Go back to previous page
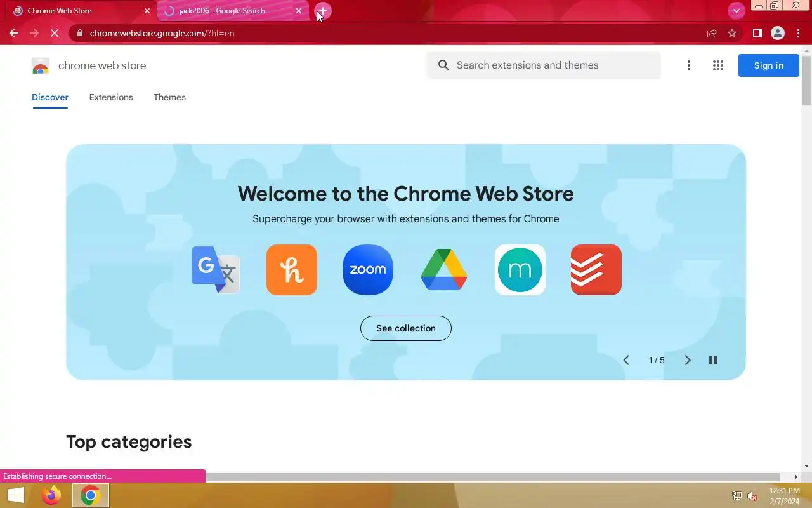This screenshot has width=812, height=508. tap(14, 33)
